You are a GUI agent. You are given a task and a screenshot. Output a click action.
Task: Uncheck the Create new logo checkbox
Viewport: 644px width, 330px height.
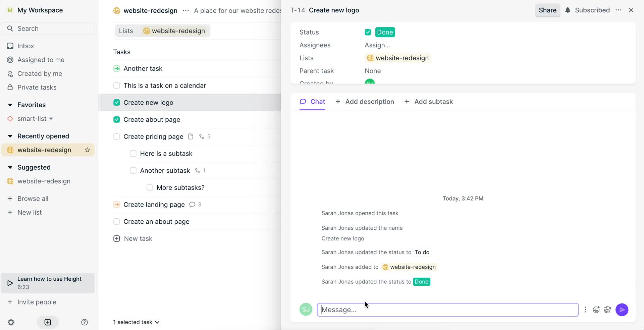116,103
